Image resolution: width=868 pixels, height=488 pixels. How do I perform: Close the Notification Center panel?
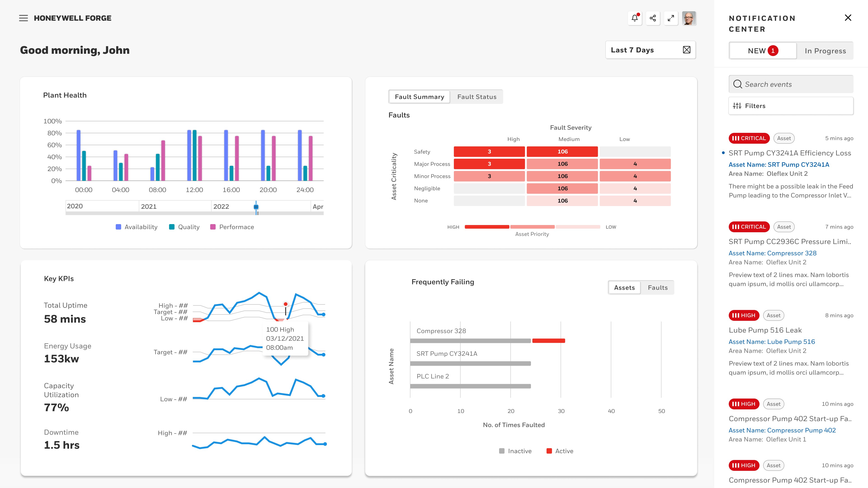(x=848, y=18)
